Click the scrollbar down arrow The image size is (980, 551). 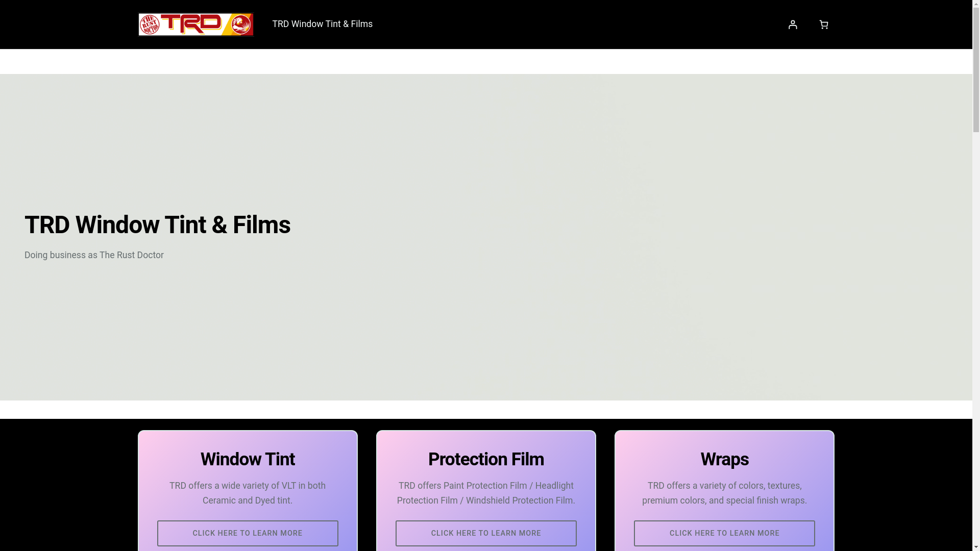pyautogui.click(x=976, y=547)
